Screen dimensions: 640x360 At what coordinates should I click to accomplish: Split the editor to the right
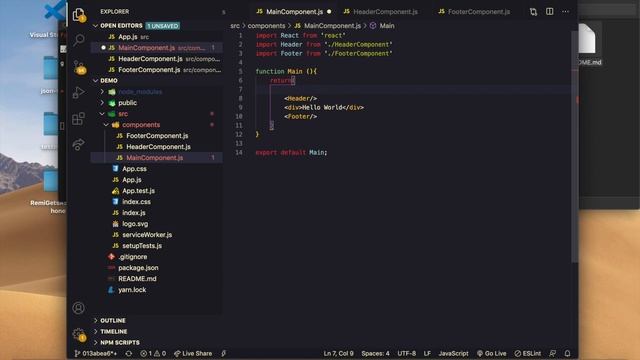point(549,11)
